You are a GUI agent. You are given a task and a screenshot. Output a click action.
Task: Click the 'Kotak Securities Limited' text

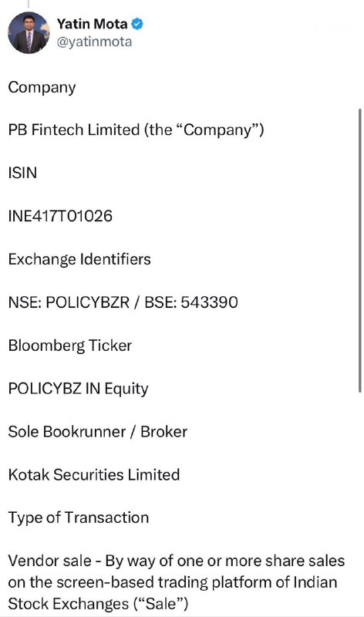click(94, 474)
